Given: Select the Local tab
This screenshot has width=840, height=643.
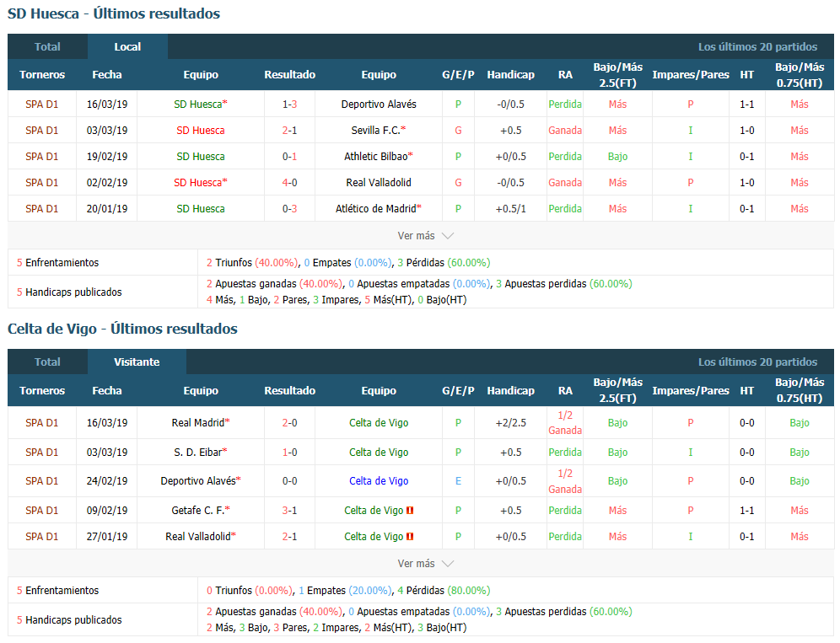Looking at the screenshot, I should coord(127,46).
